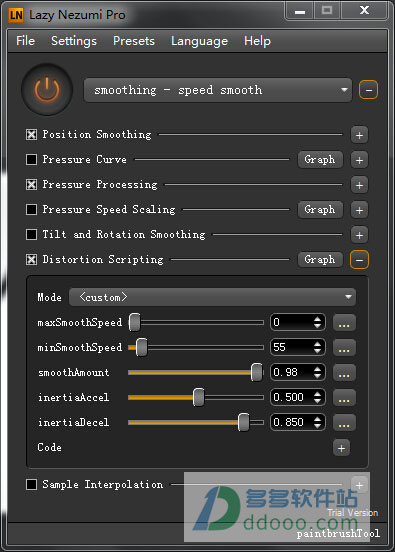Open the Presets menu
Viewport: 395px width, 552px height.
[x=134, y=41]
